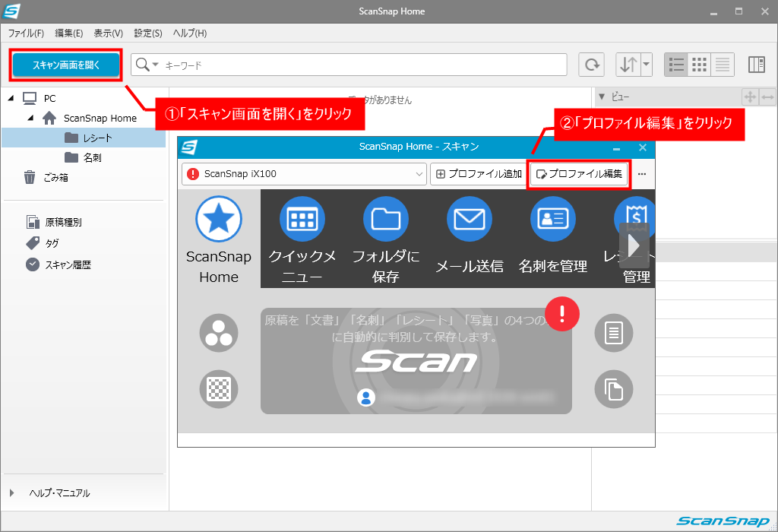Open the ファイル(F) menu
This screenshot has height=532, width=778.
pos(26,33)
